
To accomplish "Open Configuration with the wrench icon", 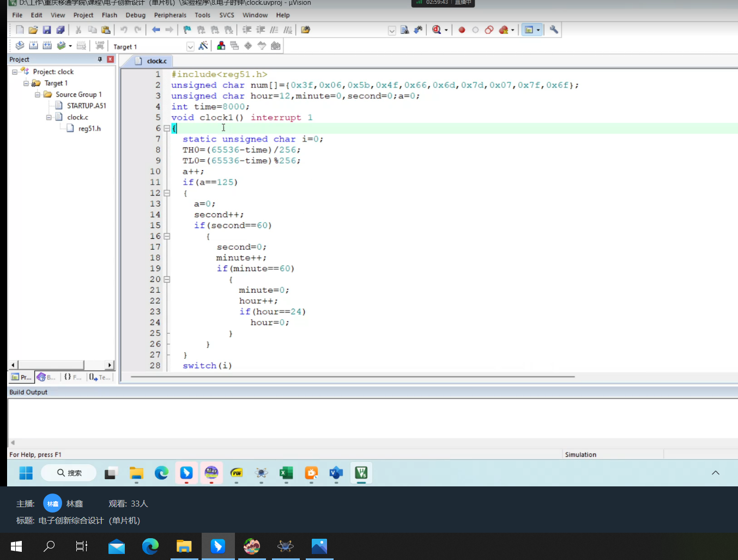I will tap(554, 30).
